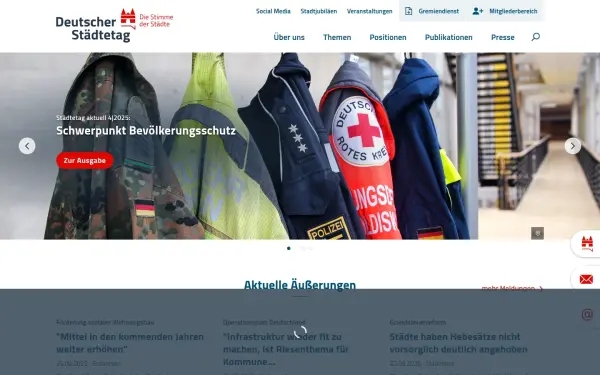Viewport: 600px width, 375px height.
Task: Open the Presse menu
Action: (502, 37)
